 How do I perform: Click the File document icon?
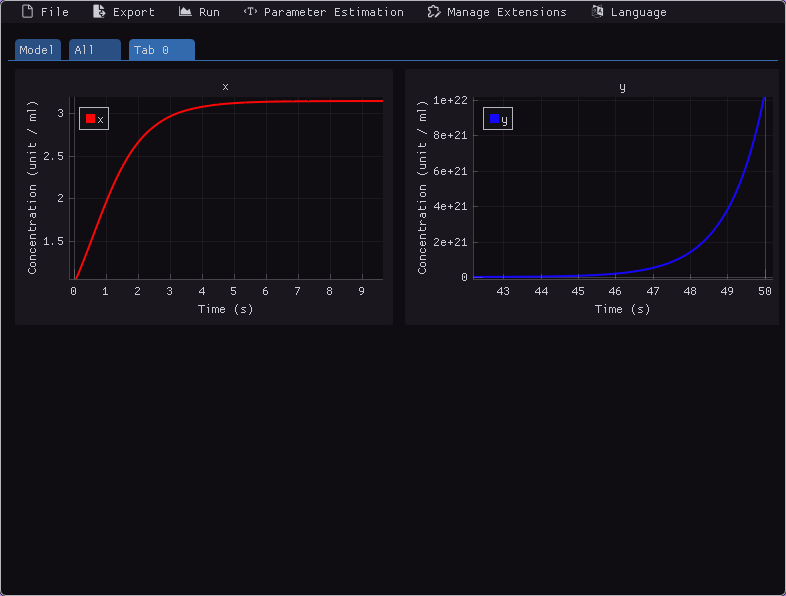[x=28, y=12]
